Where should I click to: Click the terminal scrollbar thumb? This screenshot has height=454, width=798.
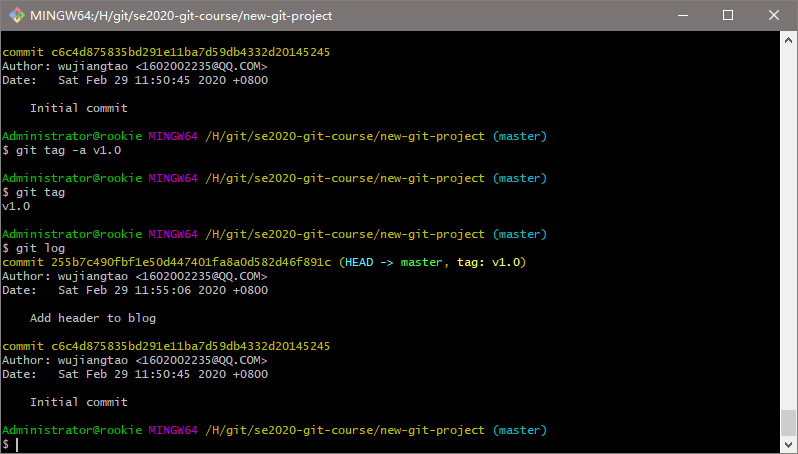click(788, 420)
